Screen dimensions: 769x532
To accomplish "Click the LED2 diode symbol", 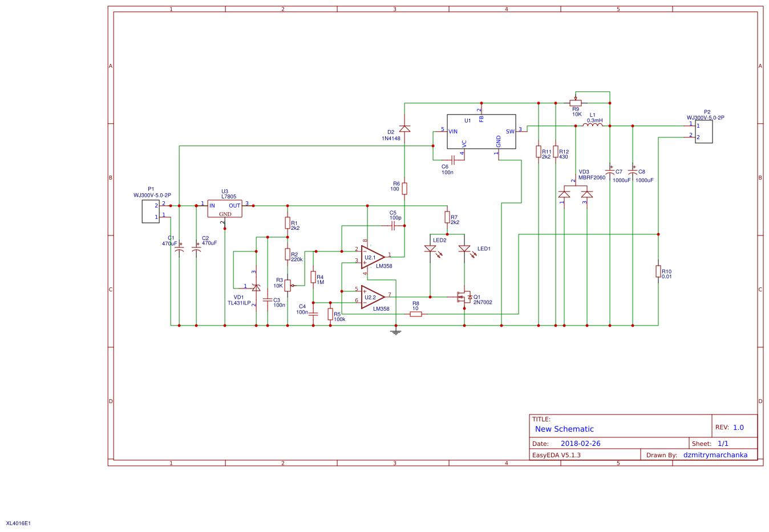I will point(432,250).
